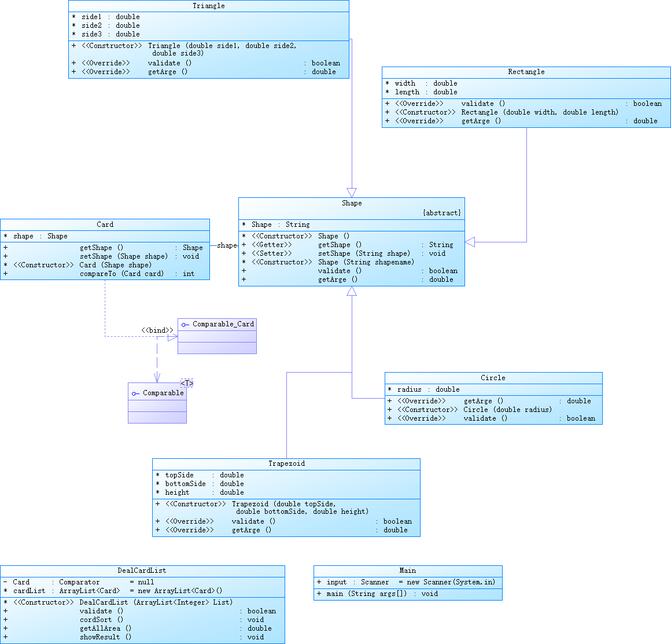Screen dimensions: 671x644
Task: Select the Card class title
Action: coord(105,225)
